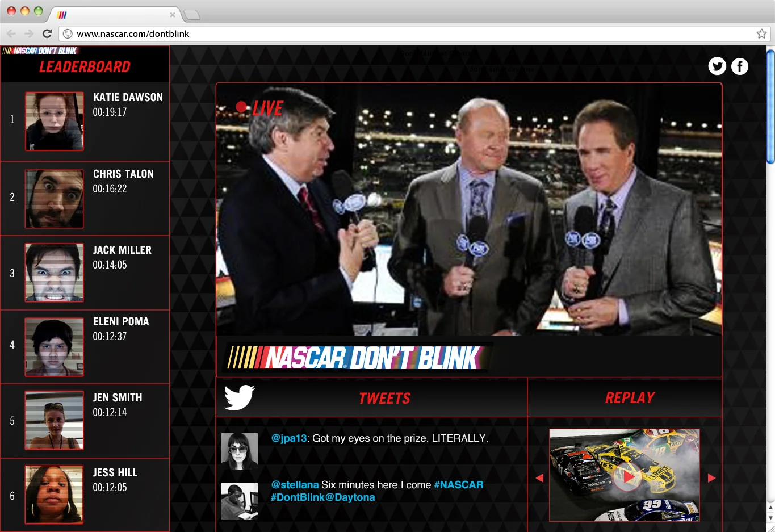Screen dimensions: 775x532
Task: Select the name CHRIS TALON
Action: click(x=123, y=174)
